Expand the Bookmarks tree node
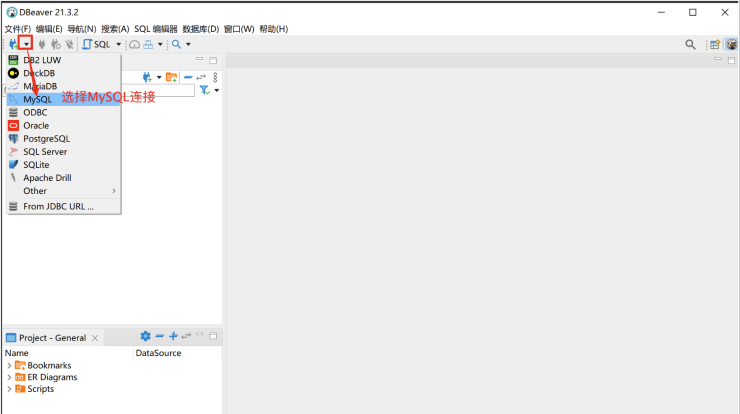The image size is (740, 414). (x=9, y=365)
